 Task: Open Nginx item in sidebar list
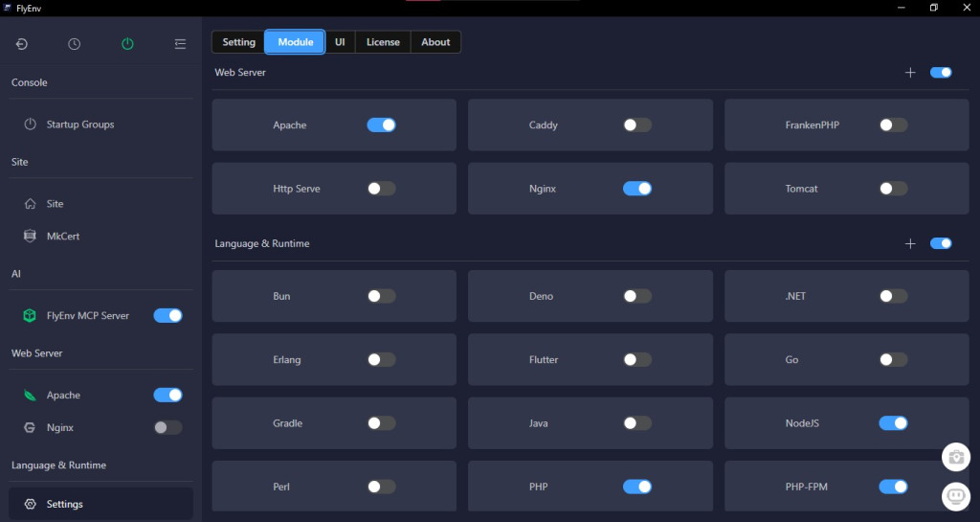click(x=60, y=427)
